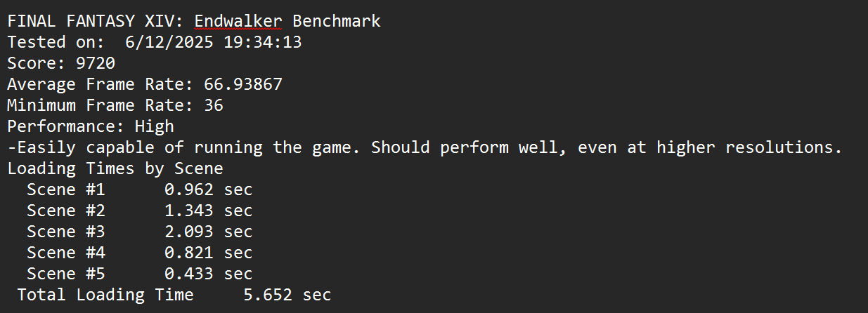Click the Scene #3 loading time 2.093
This screenshot has height=313, width=868.
coord(189,232)
